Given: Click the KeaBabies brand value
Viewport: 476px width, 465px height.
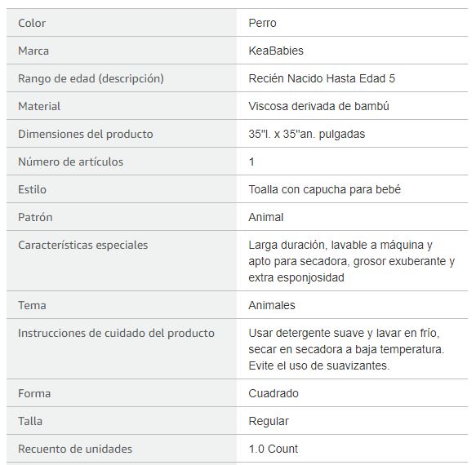Looking at the screenshot, I should pyautogui.click(x=276, y=51).
